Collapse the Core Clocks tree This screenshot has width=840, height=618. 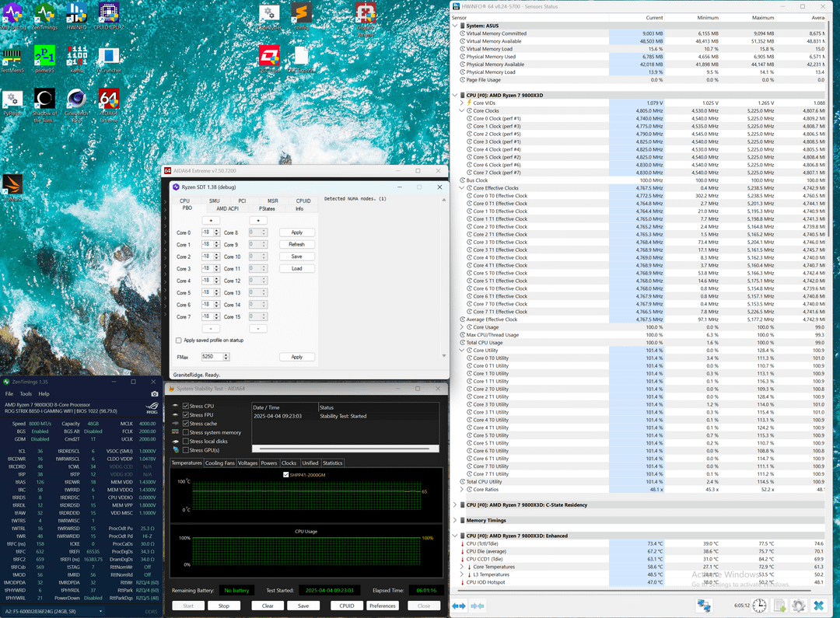pos(462,111)
